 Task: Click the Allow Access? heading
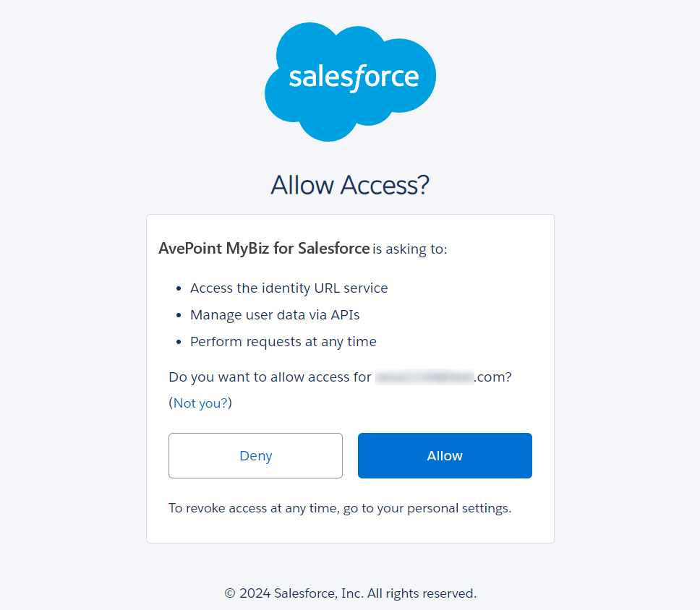pos(349,185)
